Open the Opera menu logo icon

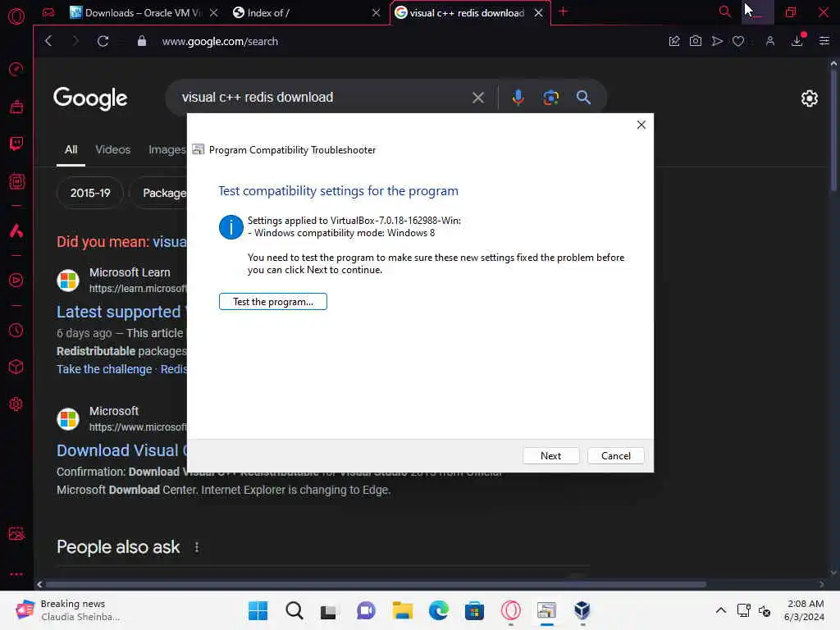click(16, 16)
